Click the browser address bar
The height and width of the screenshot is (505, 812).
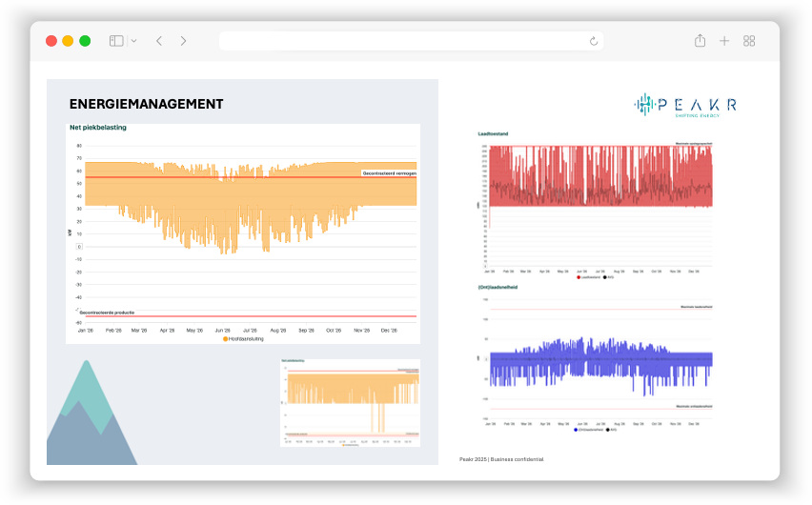click(400, 41)
